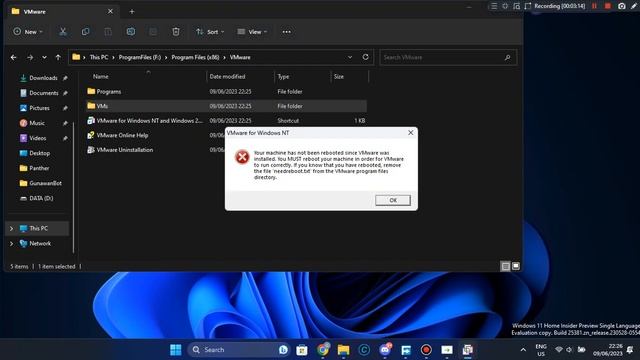This screenshot has height=360, width=640.
Task: Select the Programs folder row
Action: 227,91
